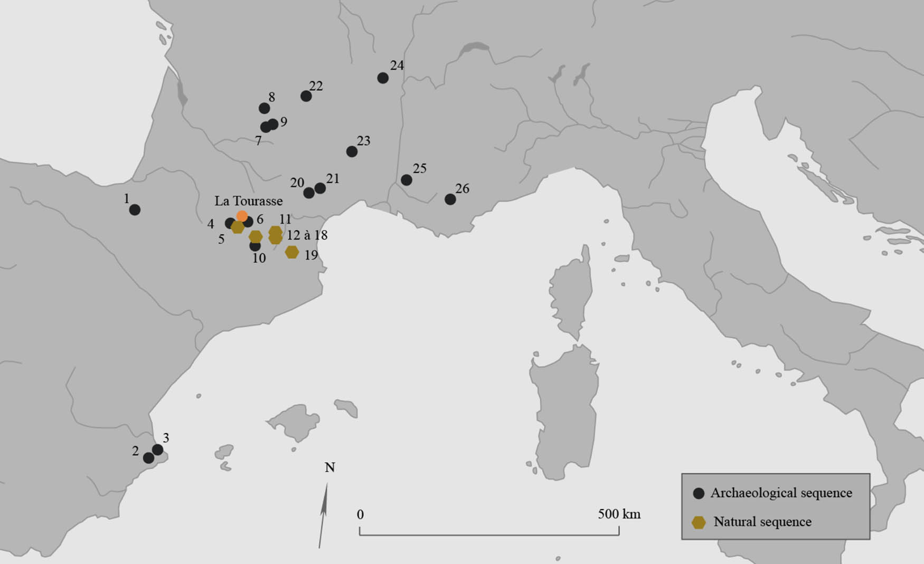Image resolution: width=924 pixels, height=564 pixels.
Task: Select the black marker numbered 10
Action: point(255,246)
